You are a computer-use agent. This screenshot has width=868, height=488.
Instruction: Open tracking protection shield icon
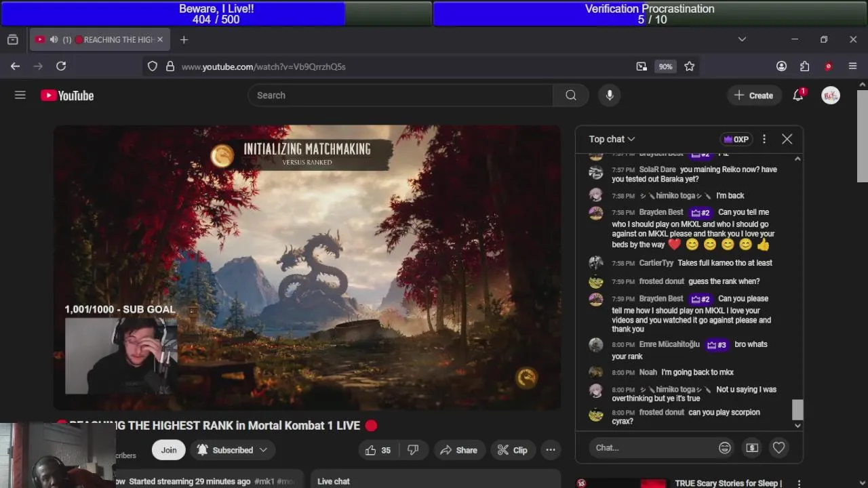coord(153,66)
